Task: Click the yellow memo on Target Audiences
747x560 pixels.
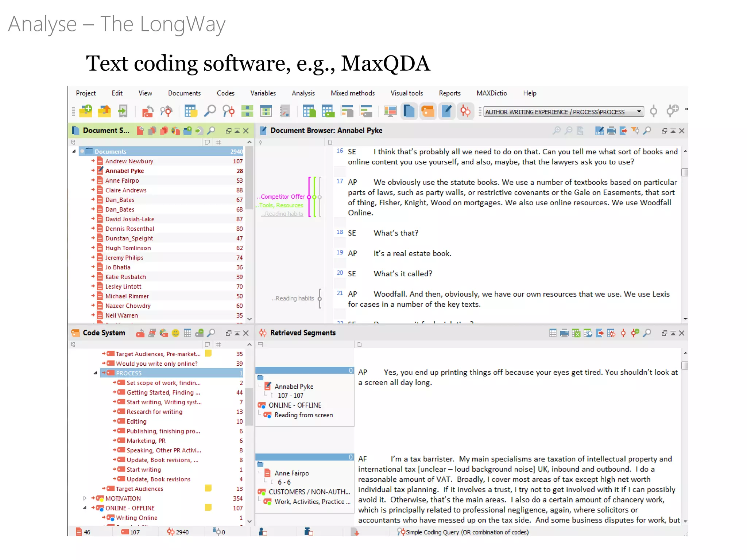Action: coord(208,488)
